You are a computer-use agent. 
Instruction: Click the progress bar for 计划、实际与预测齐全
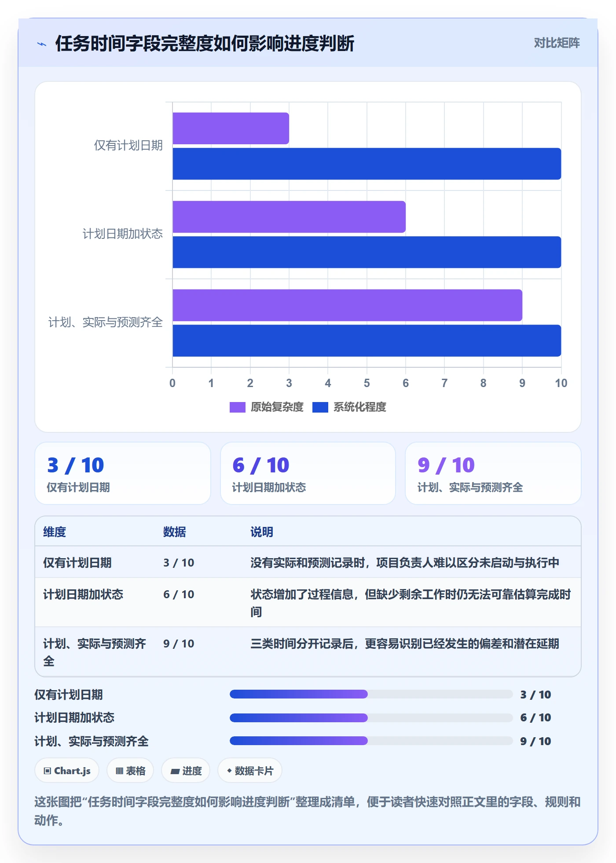pos(371,741)
